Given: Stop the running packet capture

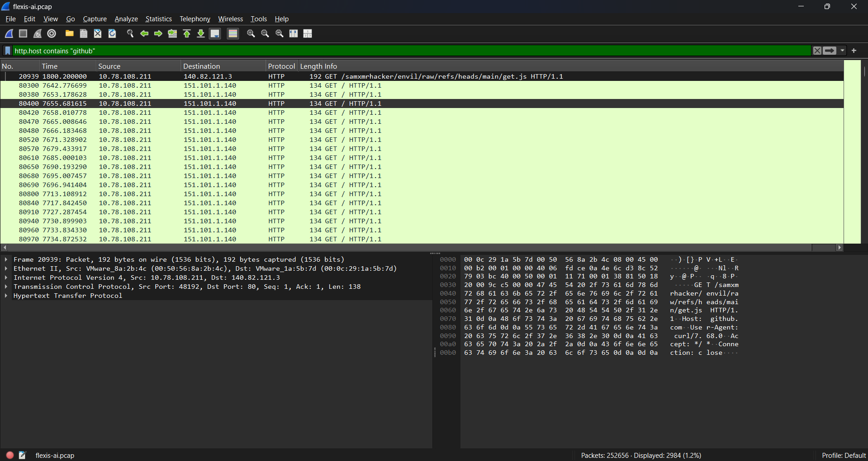Looking at the screenshot, I should pyautogui.click(x=23, y=33).
